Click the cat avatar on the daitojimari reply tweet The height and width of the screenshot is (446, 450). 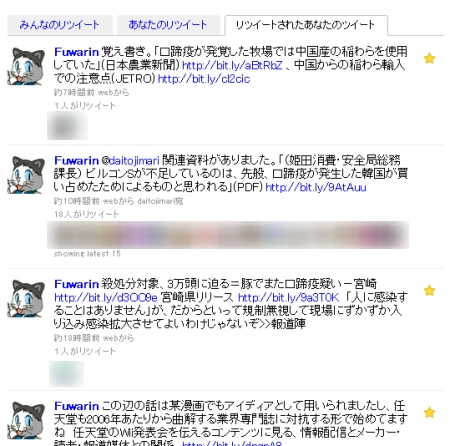(x=26, y=174)
